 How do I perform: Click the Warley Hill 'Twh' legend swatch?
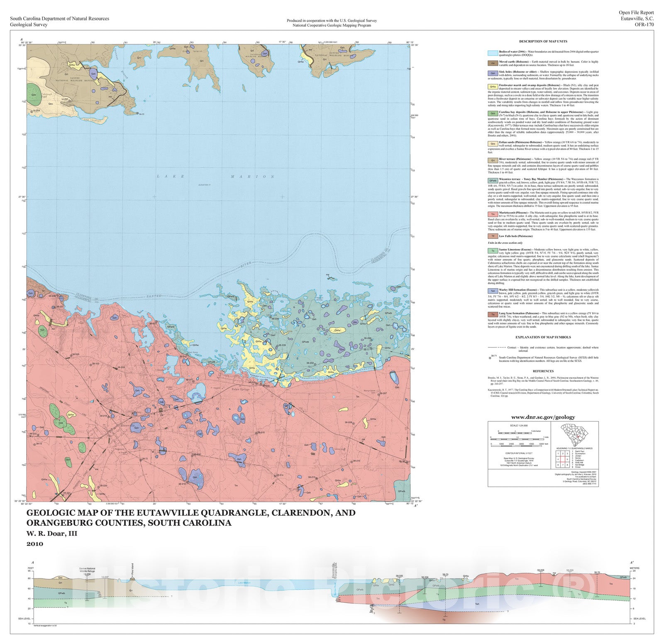[x=493, y=291]
